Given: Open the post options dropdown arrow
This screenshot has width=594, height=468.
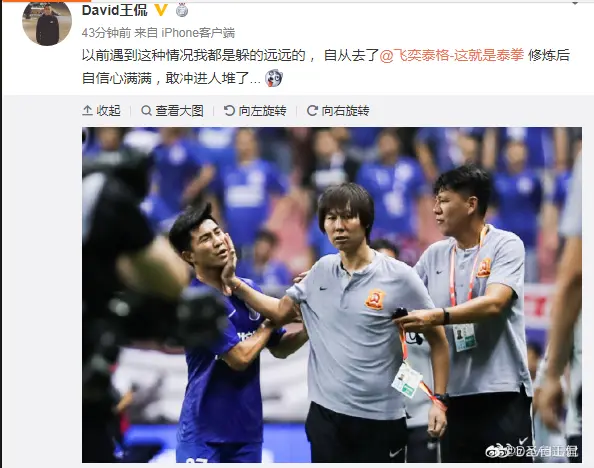Looking at the screenshot, I should 575,3.
